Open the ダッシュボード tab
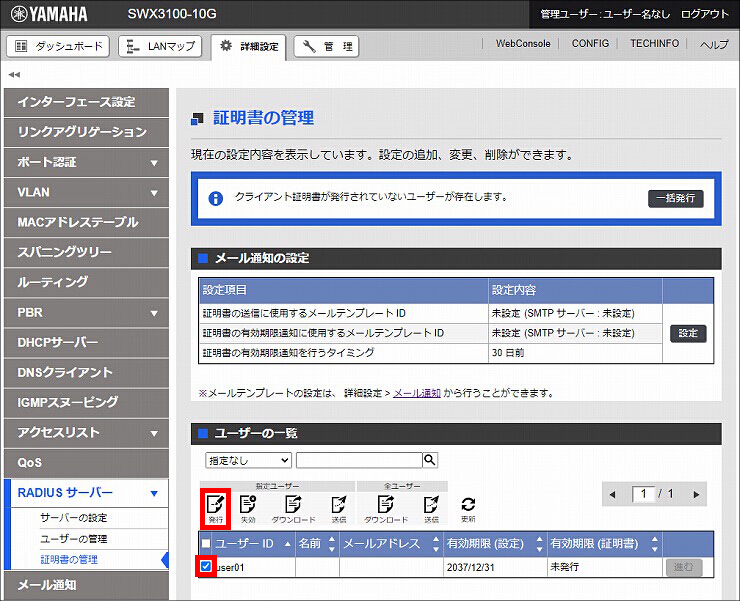This screenshot has width=740, height=601. [x=58, y=46]
